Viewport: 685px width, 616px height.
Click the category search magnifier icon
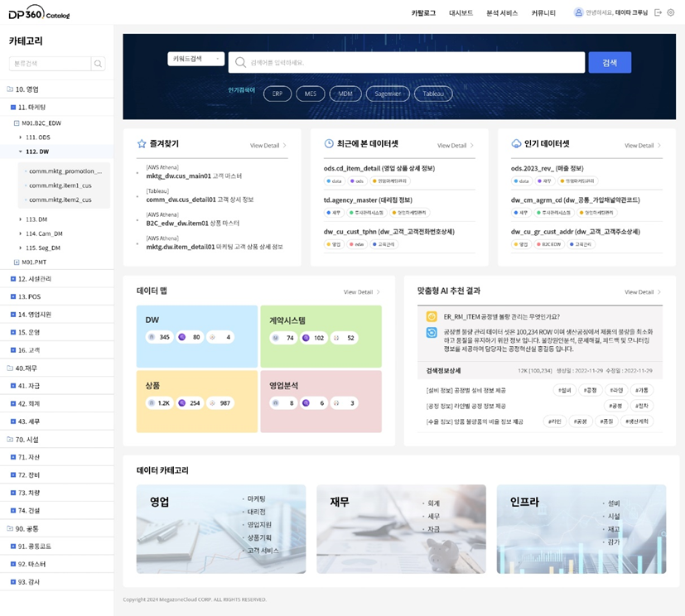99,64
